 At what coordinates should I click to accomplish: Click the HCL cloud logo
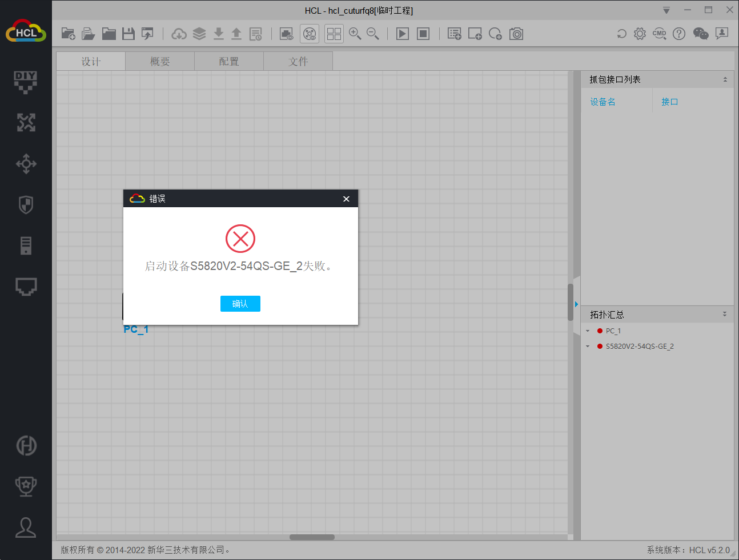[26, 31]
